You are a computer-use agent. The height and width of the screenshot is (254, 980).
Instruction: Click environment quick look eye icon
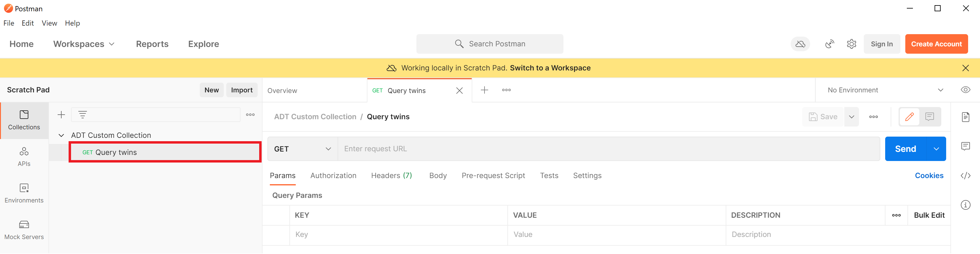point(966,90)
